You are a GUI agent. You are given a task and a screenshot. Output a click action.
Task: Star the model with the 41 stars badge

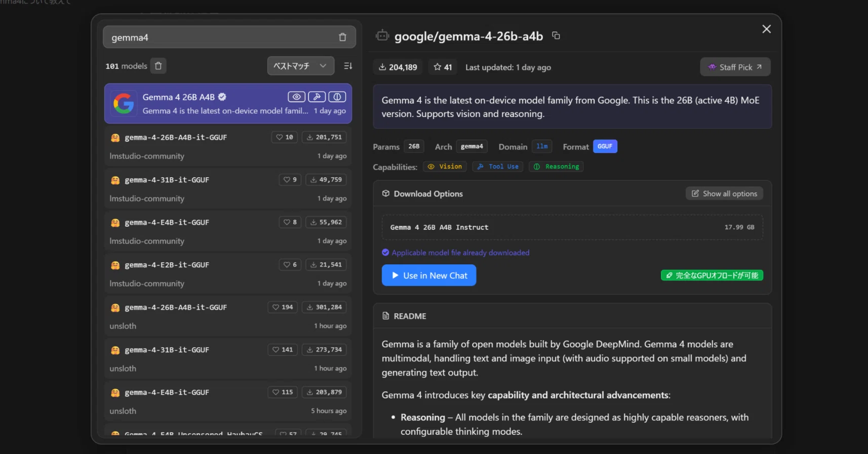click(443, 67)
